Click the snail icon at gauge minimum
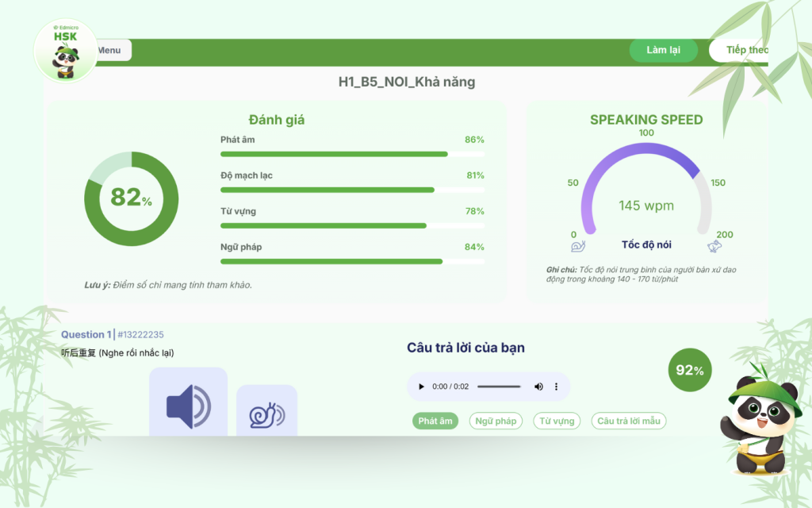This screenshot has width=812, height=508. point(577,247)
